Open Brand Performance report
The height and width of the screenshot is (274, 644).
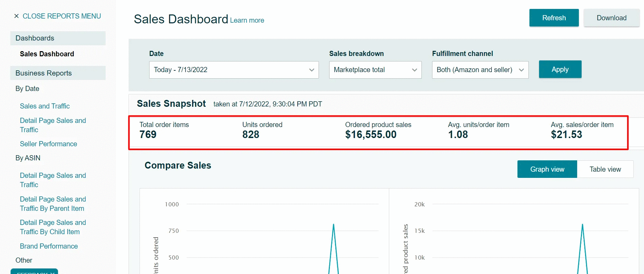pos(49,246)
